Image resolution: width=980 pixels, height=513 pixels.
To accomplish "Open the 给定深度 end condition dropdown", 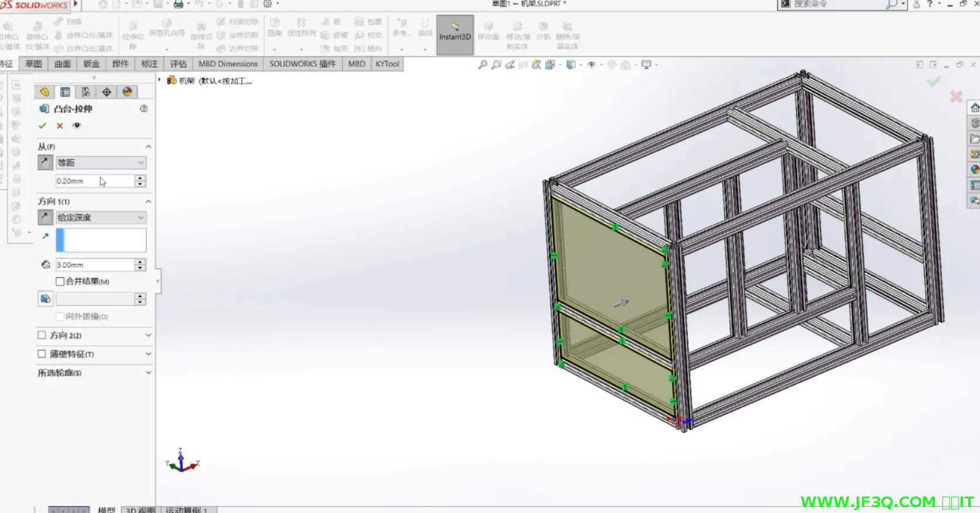I will (x=100, y=218).
